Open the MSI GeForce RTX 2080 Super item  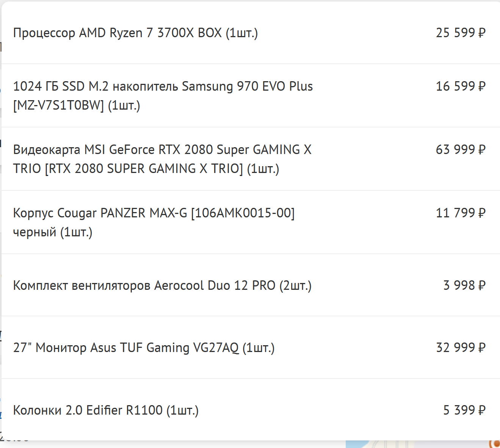162,150
